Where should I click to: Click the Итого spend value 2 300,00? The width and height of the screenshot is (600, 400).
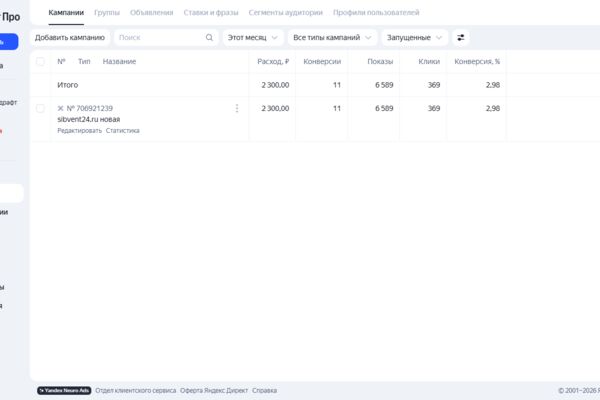point(275,85)
